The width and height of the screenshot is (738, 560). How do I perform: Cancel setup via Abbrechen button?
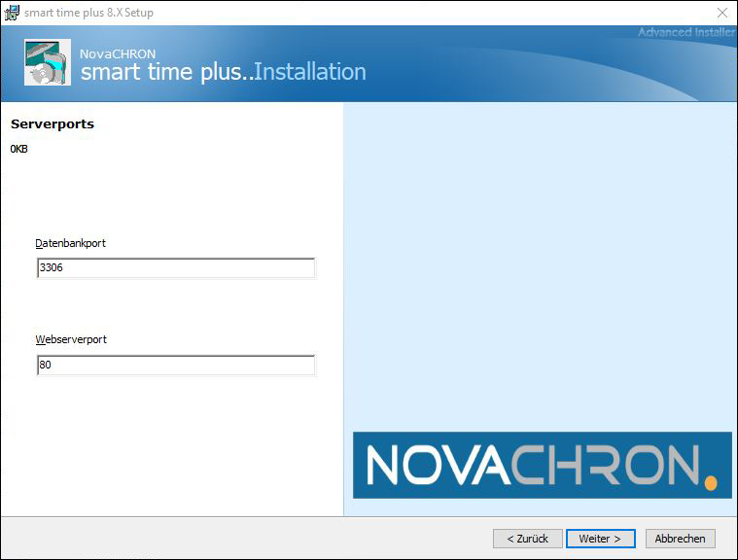pos(680,539)
